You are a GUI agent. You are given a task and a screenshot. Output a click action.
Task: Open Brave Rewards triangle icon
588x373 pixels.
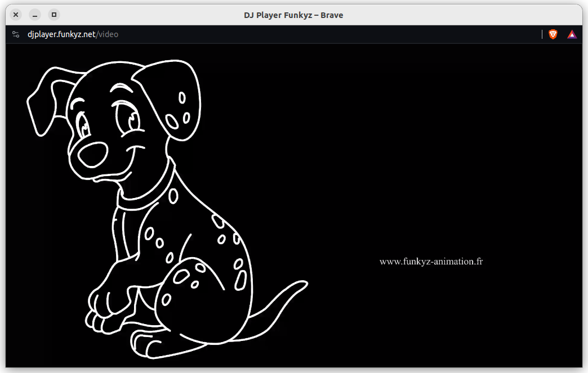click(x=572, y=34)
